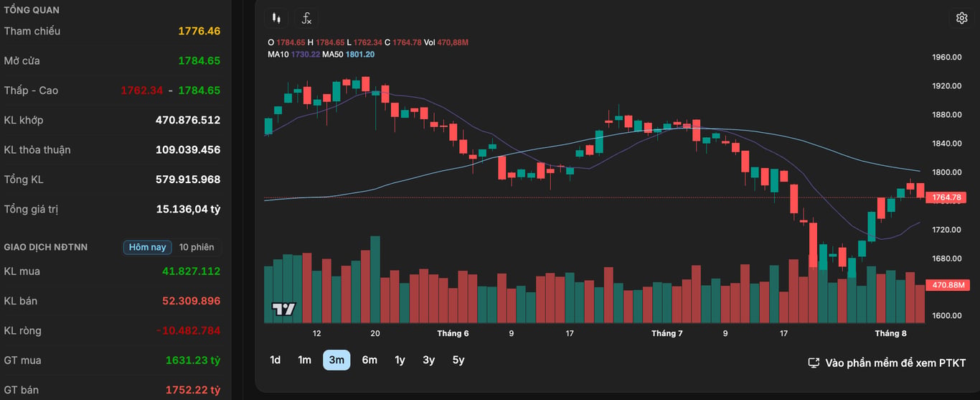This screenshot has width=980, height=400.
Task: Switch chart range to 6m
Action: point(369,360)
